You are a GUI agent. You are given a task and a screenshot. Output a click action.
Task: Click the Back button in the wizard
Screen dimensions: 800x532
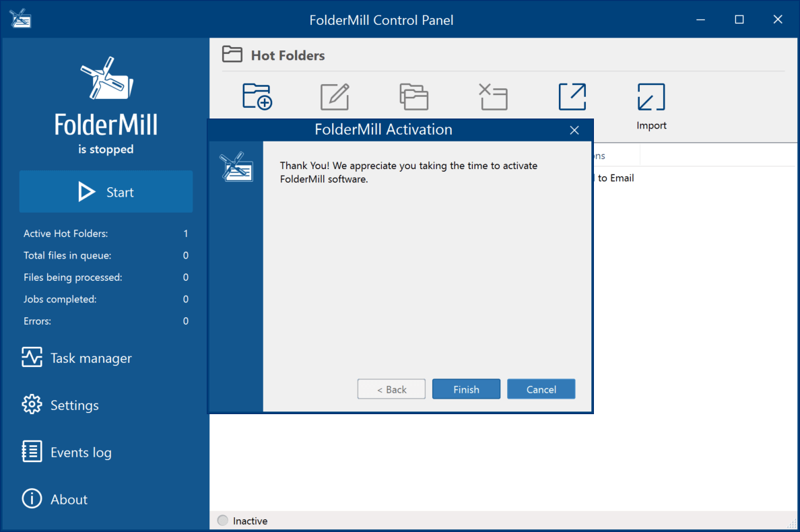coord(391,389)
